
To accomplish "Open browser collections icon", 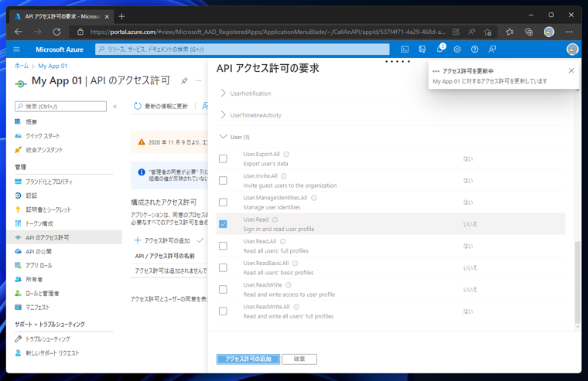I will pos(528,32).
